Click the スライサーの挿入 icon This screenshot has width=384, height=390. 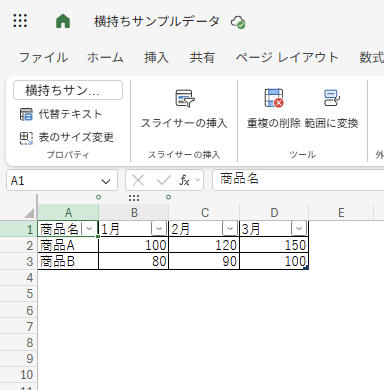(x=185, y=98)
